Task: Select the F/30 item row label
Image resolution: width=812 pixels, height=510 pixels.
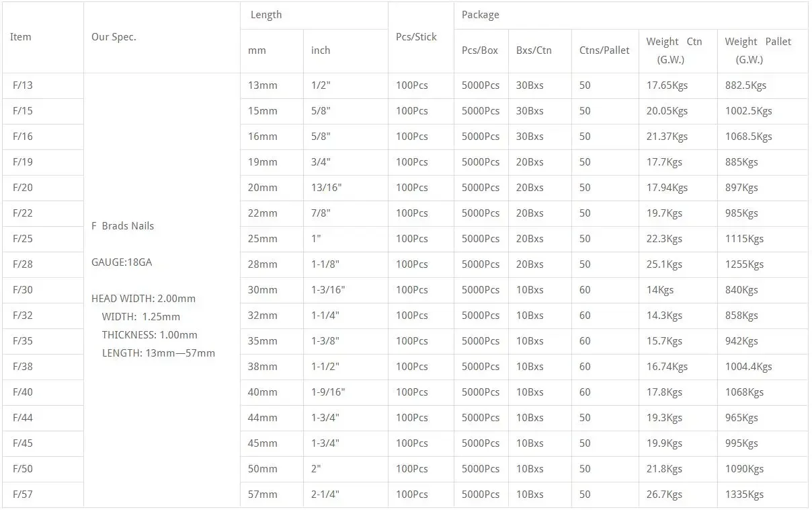Action: click(x=22, y=290)
